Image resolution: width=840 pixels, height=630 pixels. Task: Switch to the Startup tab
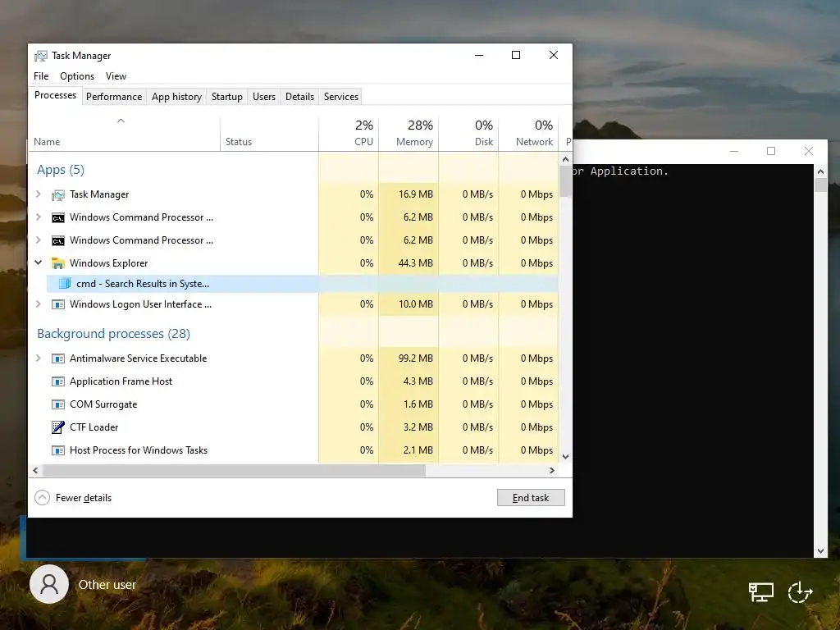[227, 97]
